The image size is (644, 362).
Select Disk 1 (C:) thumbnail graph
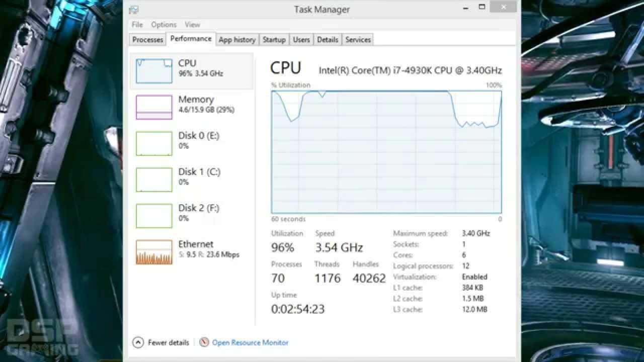point(154,179)
